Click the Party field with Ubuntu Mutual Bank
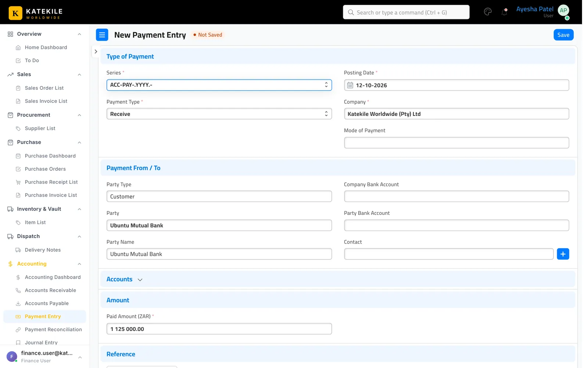 (219, 225)
